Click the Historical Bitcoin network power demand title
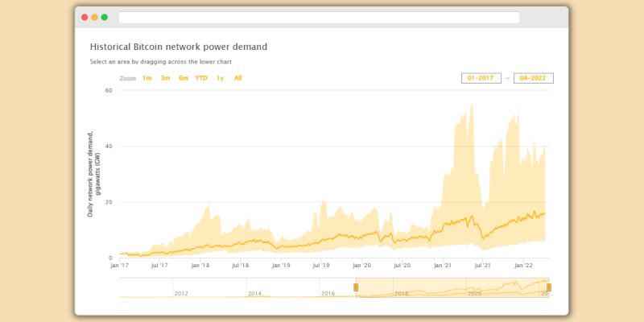The image size is (644, 322). point(179,47)
